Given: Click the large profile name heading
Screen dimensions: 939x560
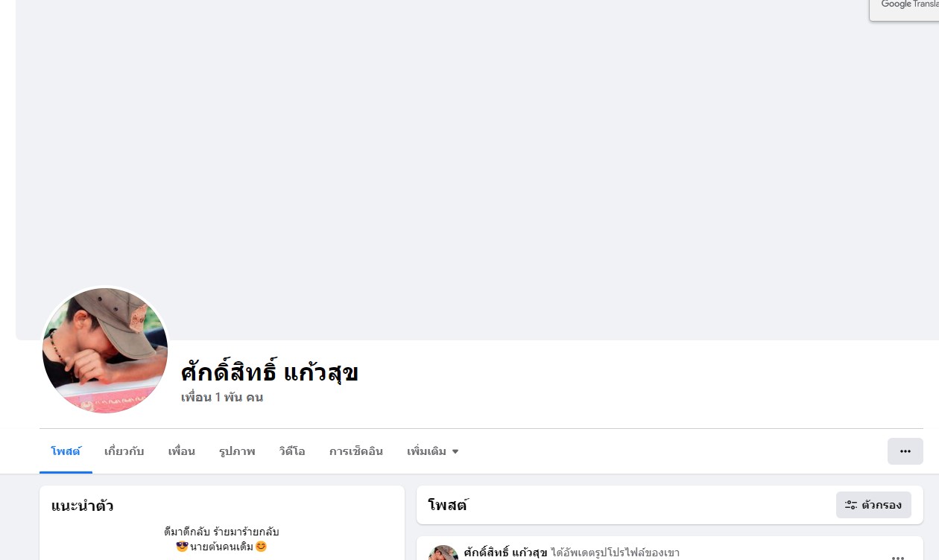Looking at the screenshot, I should (269, 372).
